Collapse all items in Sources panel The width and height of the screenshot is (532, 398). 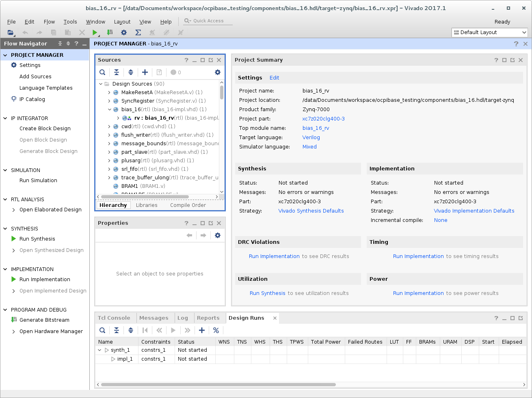117,72
